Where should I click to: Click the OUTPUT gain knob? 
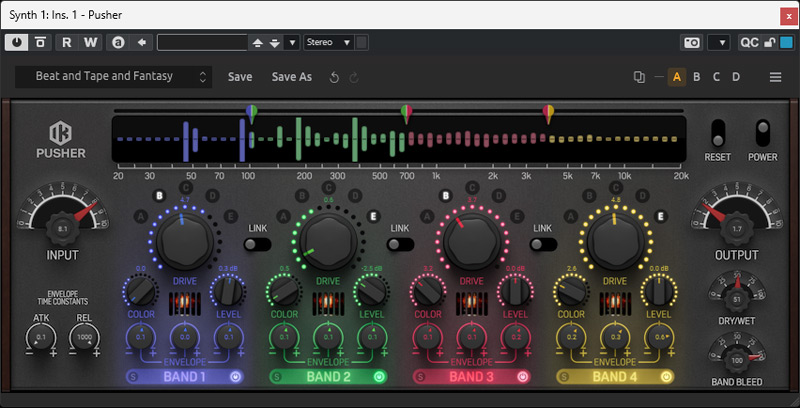point(737,229)
